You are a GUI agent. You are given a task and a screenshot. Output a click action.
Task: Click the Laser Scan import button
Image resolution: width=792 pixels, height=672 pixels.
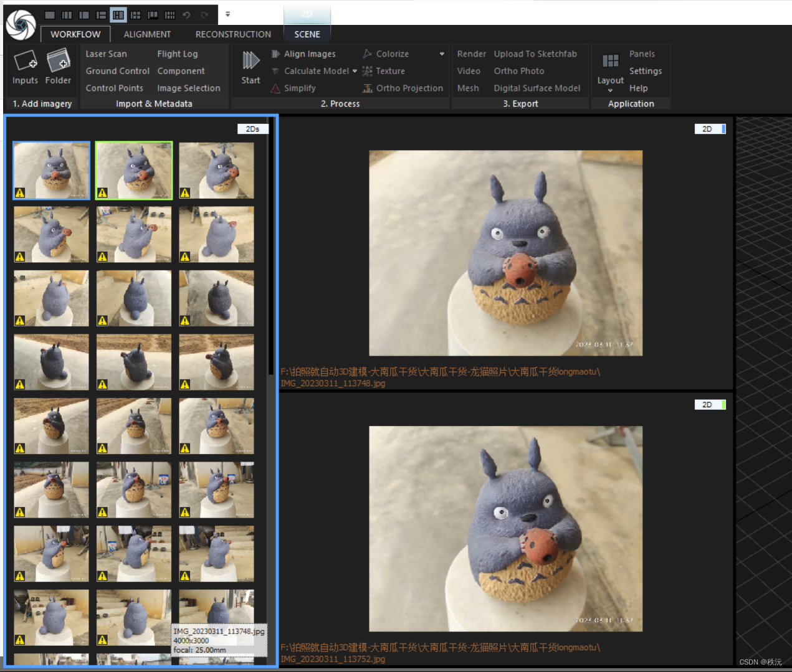[106, 54]
